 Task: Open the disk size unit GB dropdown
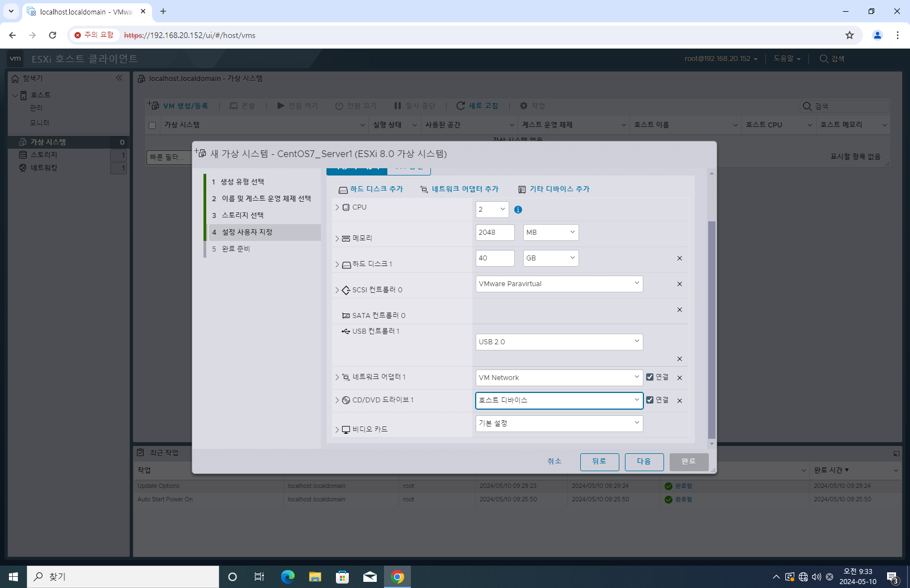[x=551, y=258]
